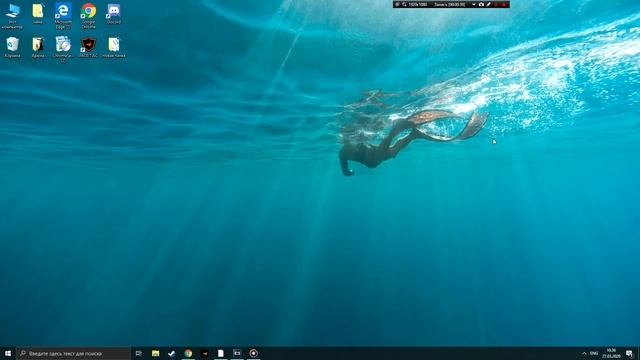Select the Discord desktop shortcut

(113, 14)
